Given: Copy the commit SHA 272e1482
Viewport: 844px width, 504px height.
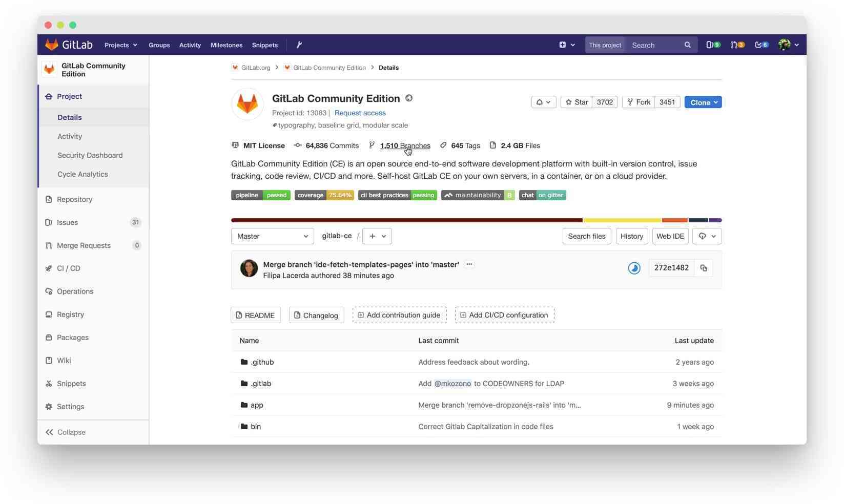Looking at the screenshot, I should [704, 268].
